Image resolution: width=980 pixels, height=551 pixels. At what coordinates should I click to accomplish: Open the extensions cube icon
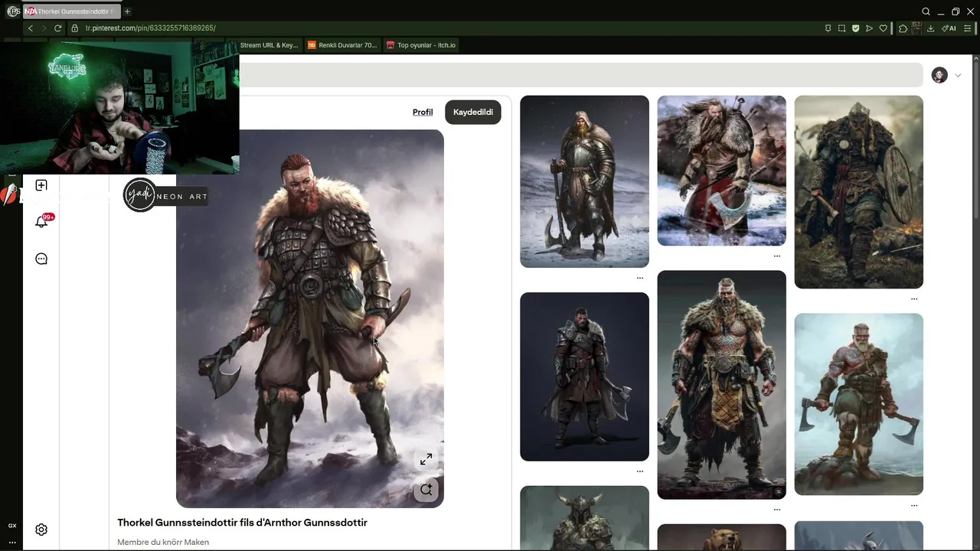pyautogui.click(x=903, y=28)
